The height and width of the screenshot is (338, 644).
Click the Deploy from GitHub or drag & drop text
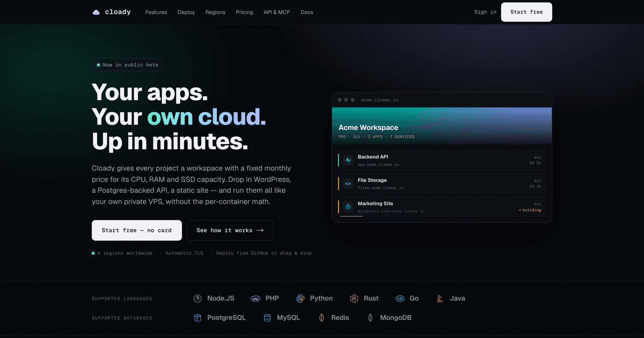pyautogui.click(x=264, y=253)
